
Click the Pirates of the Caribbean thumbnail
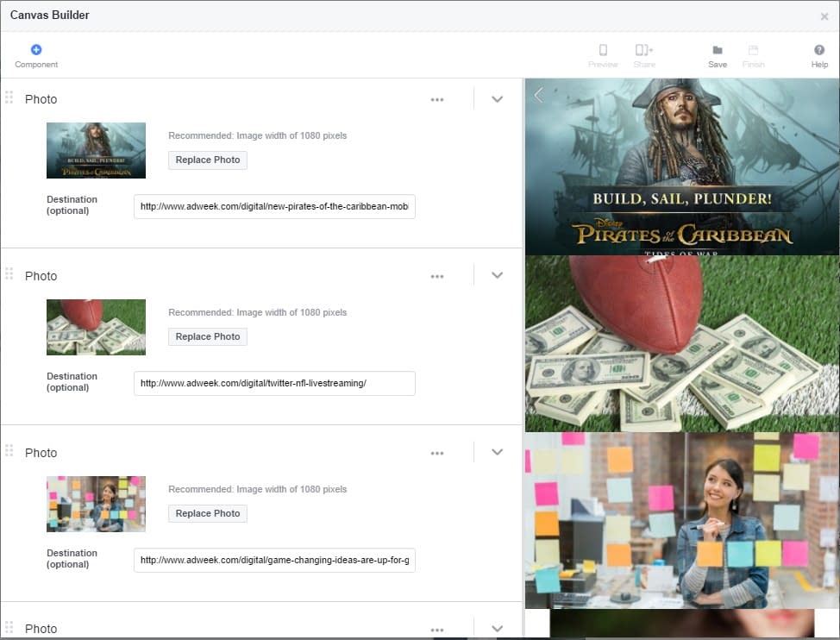96,150
